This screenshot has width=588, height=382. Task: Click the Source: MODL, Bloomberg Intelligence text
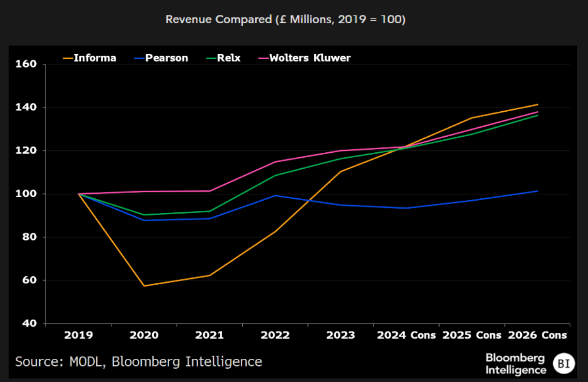point(139,362)
